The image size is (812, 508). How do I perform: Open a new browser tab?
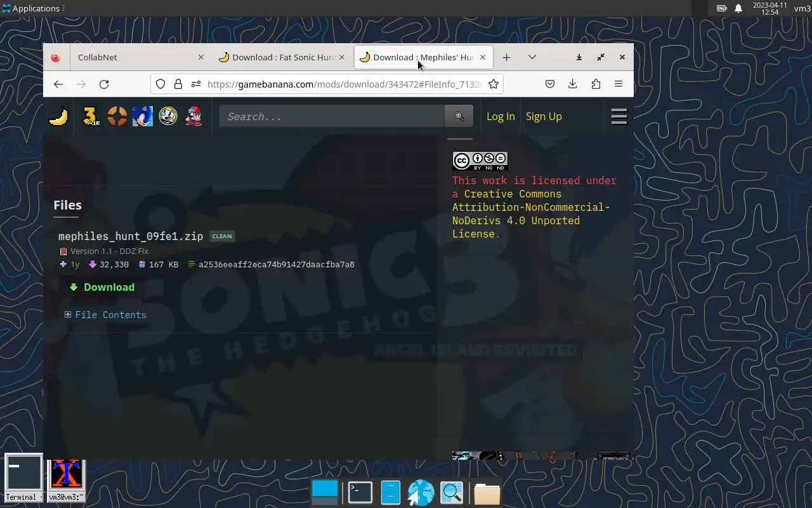click(x=506, y=57)
